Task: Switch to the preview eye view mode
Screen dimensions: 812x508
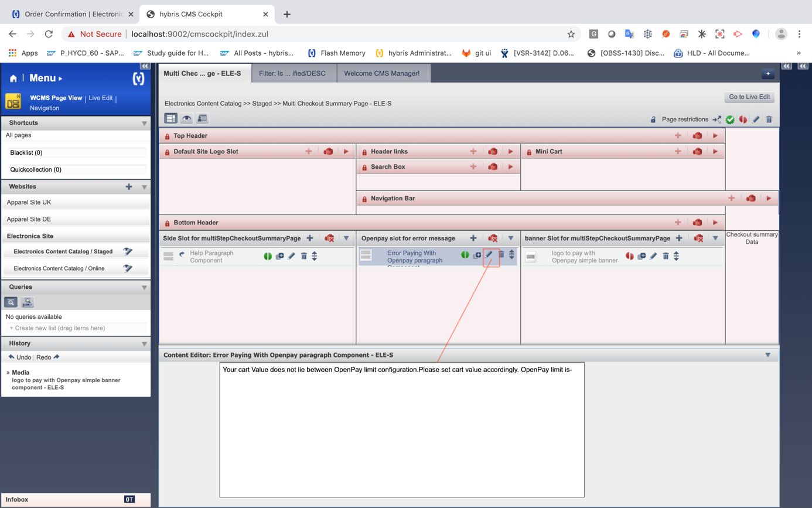Action: click(x=186, y=118)
